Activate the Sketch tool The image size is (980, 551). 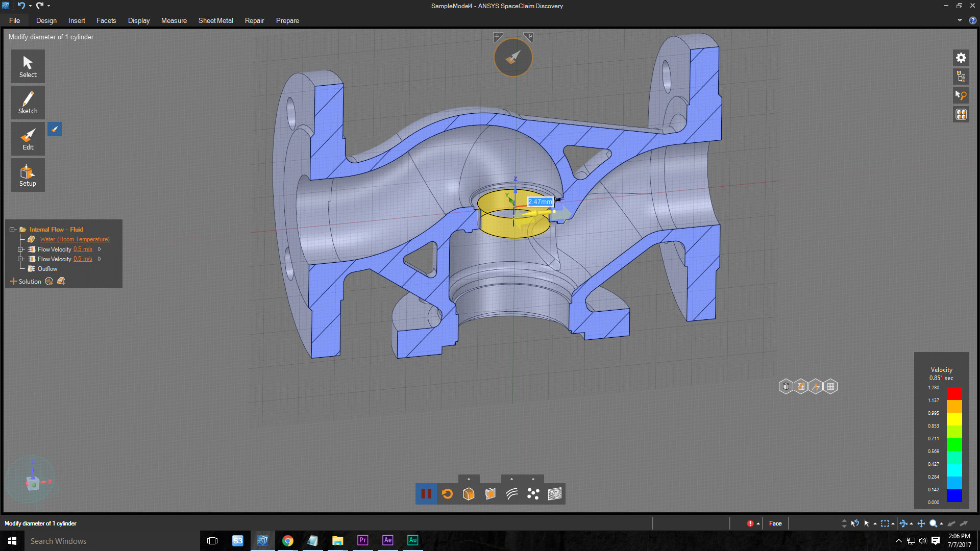(x=28, y=103)
